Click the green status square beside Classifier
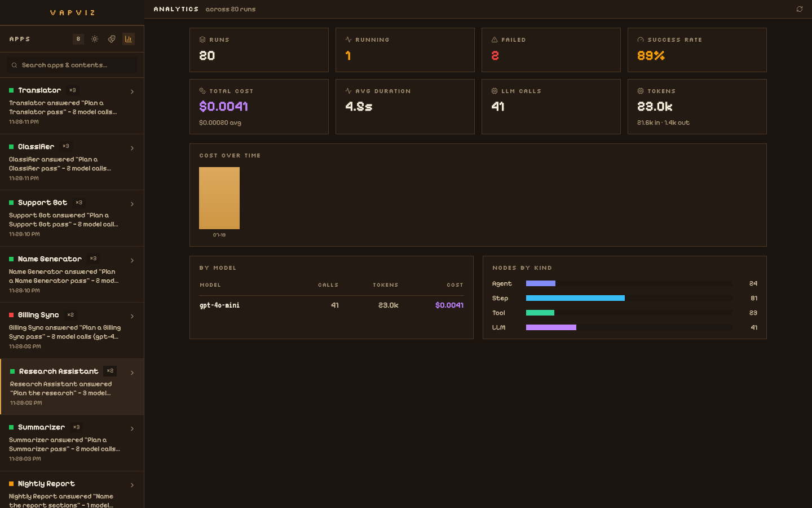The width and height of the screenshot is (812, 508). coord(11,147)
